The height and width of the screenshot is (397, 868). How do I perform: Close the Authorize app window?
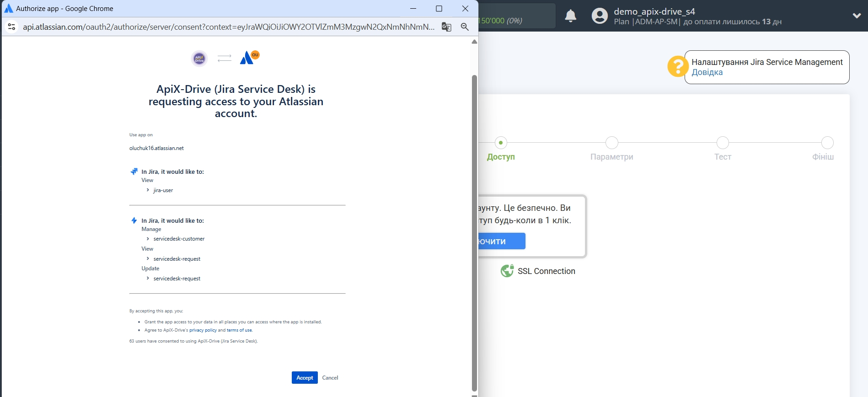(465, 8)
